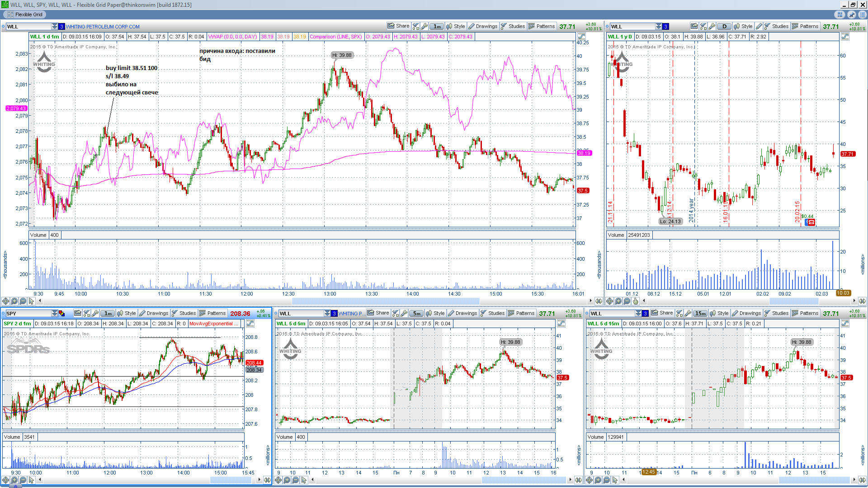
Task: Toggle the drawing set icon in the WLL 1m chart
Action: coord(582,37)
